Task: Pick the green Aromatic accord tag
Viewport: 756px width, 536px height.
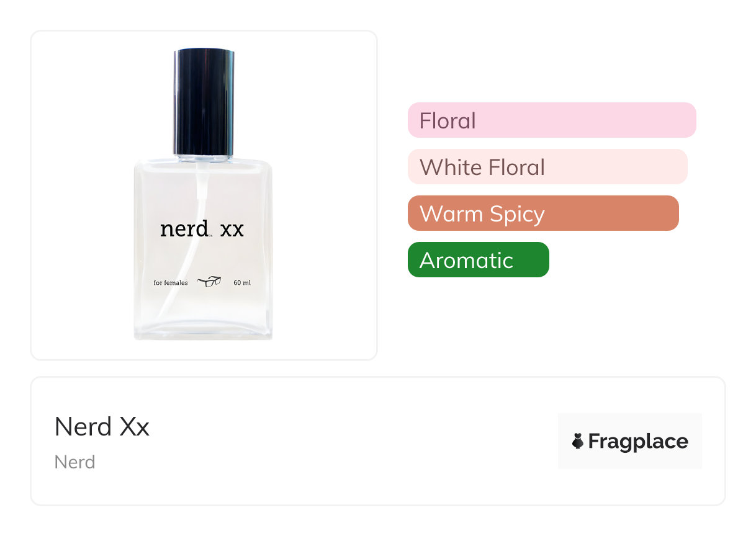Action: pyautogui.click(x=478, y=260)
